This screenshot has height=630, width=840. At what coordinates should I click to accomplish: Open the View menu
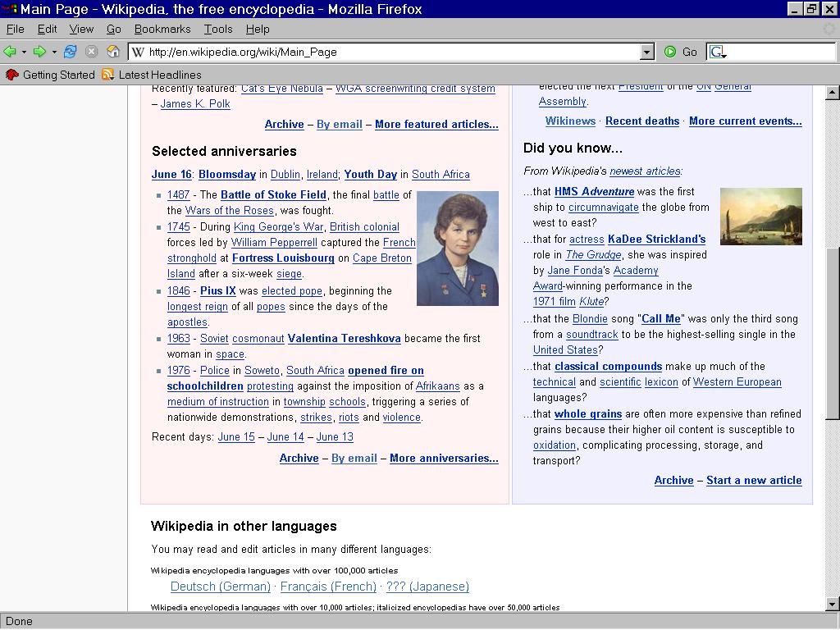click(x=81, y=29)
